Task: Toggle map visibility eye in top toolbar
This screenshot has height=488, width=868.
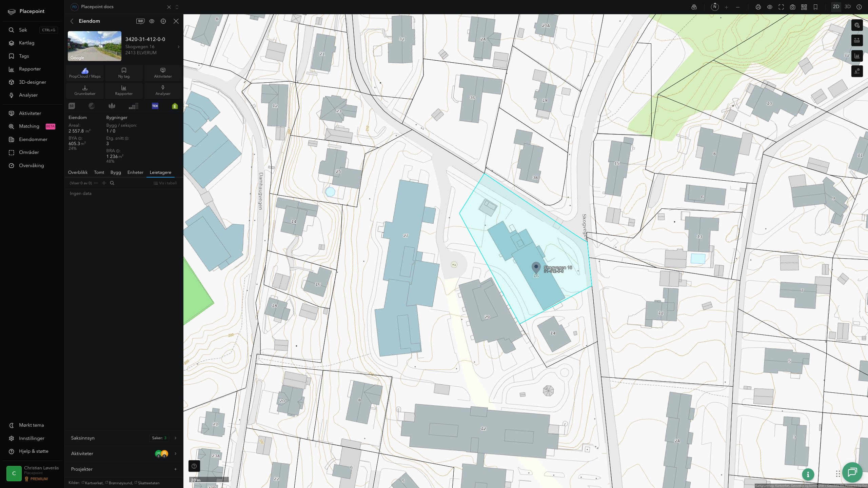Action: pos(770,7)
